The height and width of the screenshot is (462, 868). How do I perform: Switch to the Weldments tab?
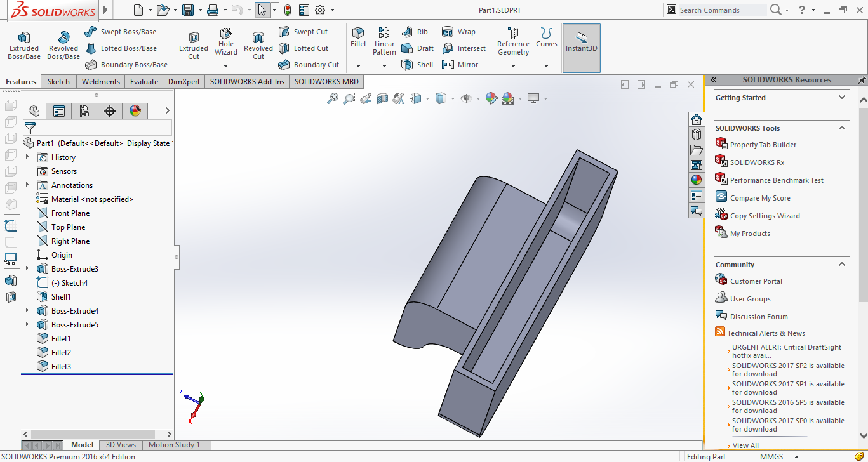(101, 82)
